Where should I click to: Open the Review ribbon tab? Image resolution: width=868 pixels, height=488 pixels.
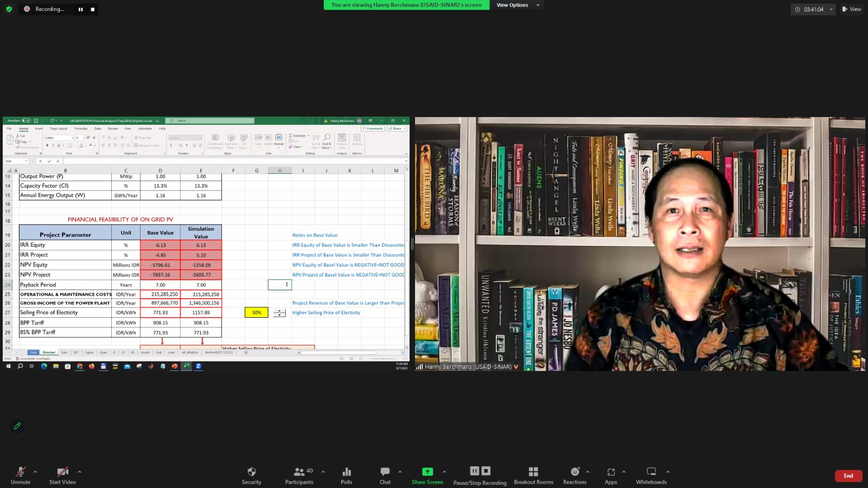click(x=113, y=129)
